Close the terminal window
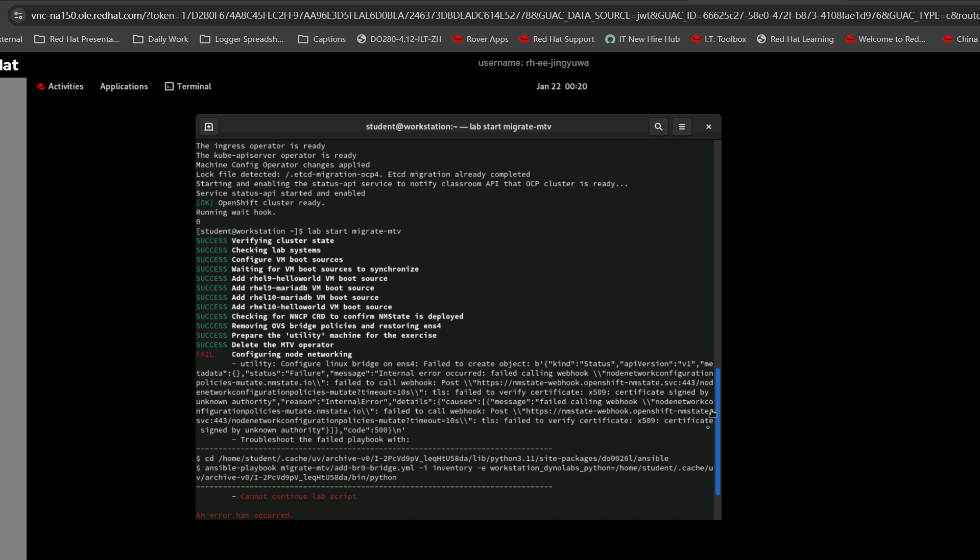Viewport: 980px width, 560px height. [708, 127]
